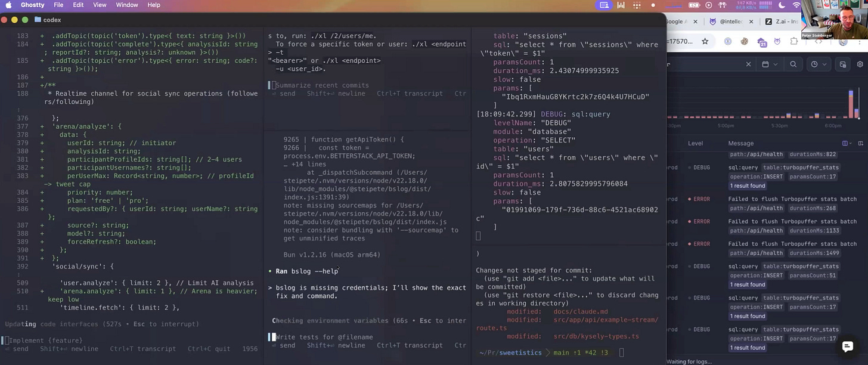The width and height of the screenshot is (868, 365).
Task: Bookmark the page with the star icon
Action: (705, 42)
